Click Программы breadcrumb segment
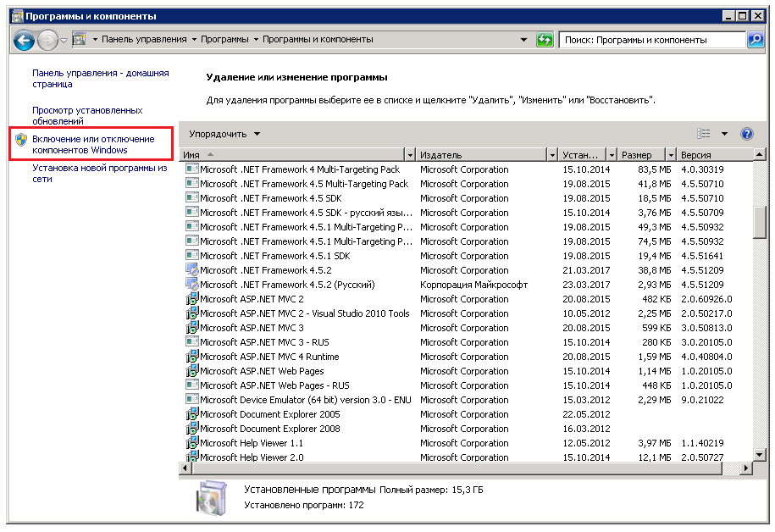The height and width of the screenshot is (532, 775). click(224, 40)
